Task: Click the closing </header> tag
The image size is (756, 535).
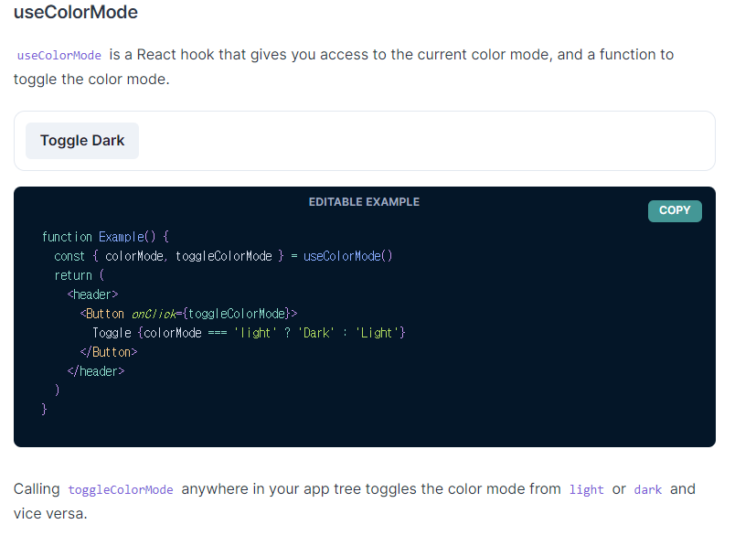Action: (96, 371)
